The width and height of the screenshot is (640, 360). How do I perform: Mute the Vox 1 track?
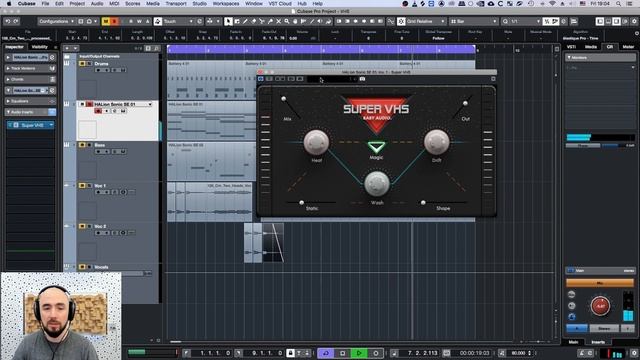pyautogui.click(x=82, y=186)
